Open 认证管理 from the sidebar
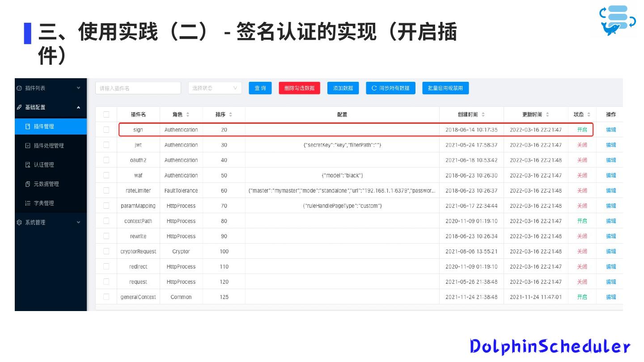The height and width of the screenshot is (362, 644). click(x=44, y=165)
